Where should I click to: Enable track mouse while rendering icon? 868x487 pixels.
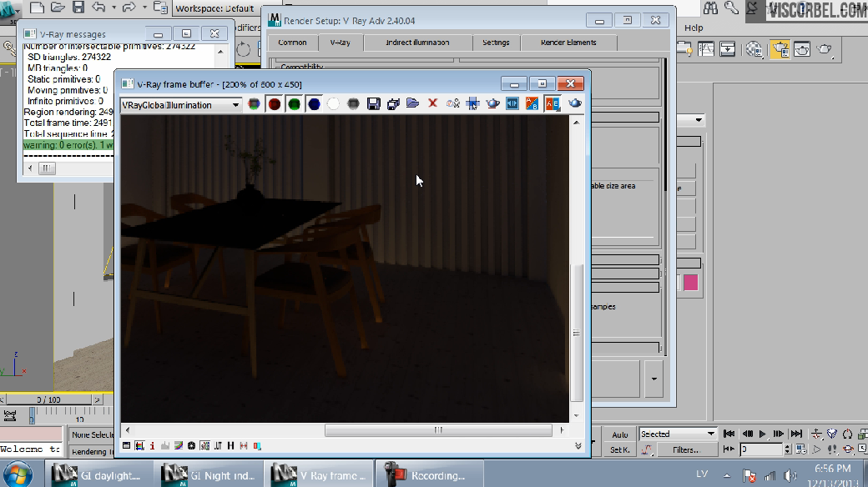coord(472,103)
